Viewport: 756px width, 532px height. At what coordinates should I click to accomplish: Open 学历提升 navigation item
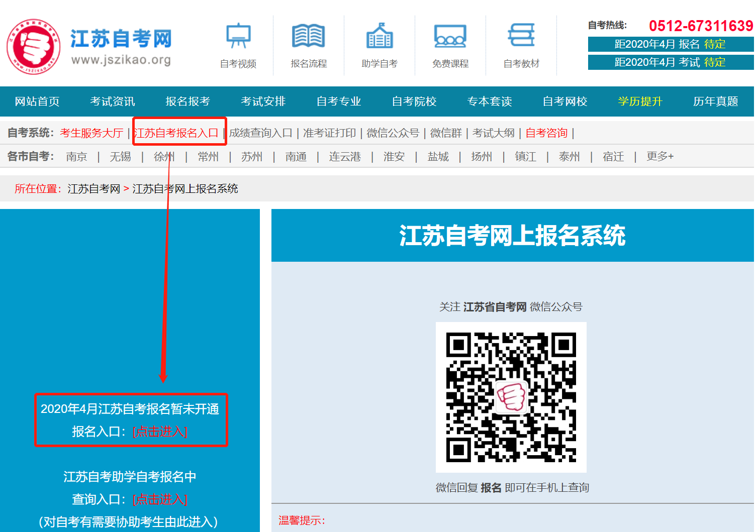tap(640, 101)
